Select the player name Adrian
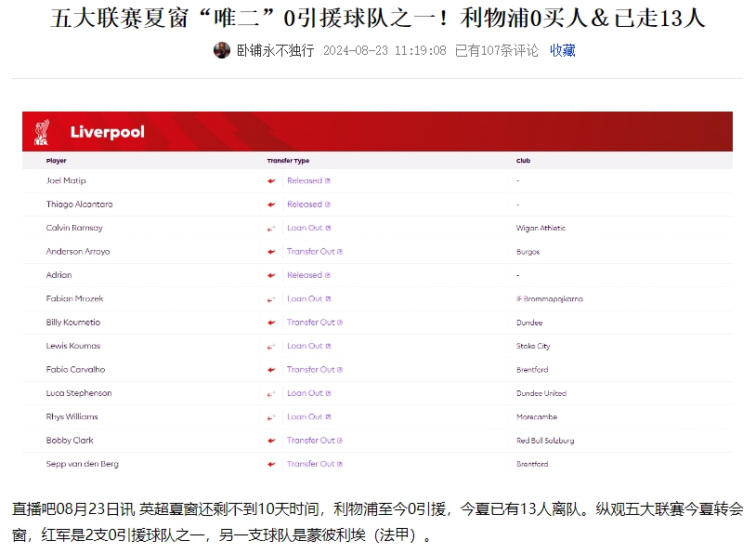This screenshot has width=756, height=554. click(x=59, y=275)
